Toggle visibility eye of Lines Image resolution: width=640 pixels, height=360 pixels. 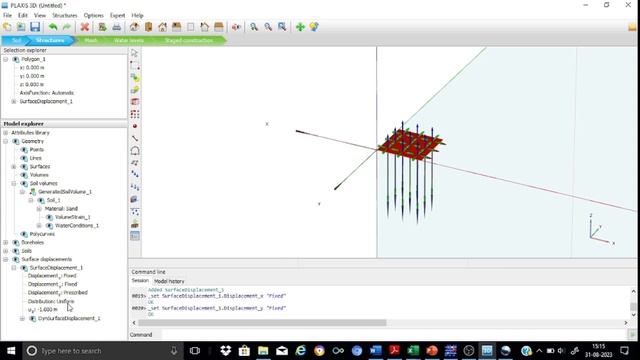tap(24, 158)
